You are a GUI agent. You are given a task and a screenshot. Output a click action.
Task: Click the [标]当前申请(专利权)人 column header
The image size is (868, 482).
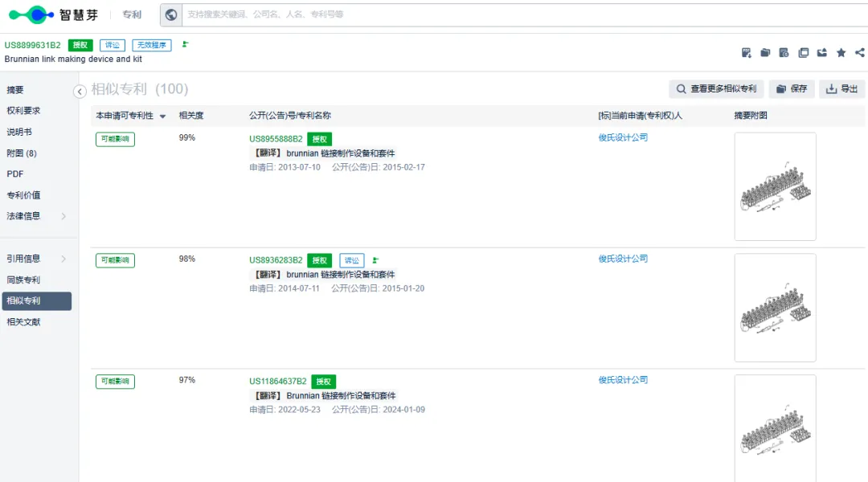click(641, 116)
